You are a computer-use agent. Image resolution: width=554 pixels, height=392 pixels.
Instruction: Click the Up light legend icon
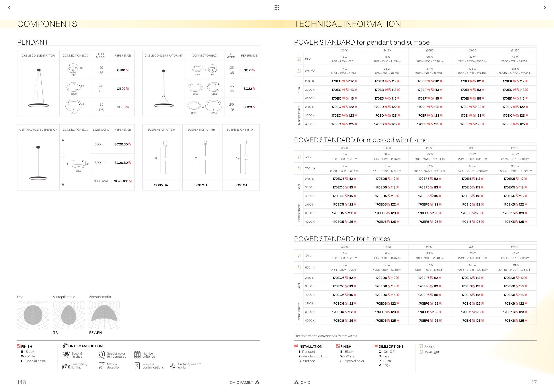point(421,346)
